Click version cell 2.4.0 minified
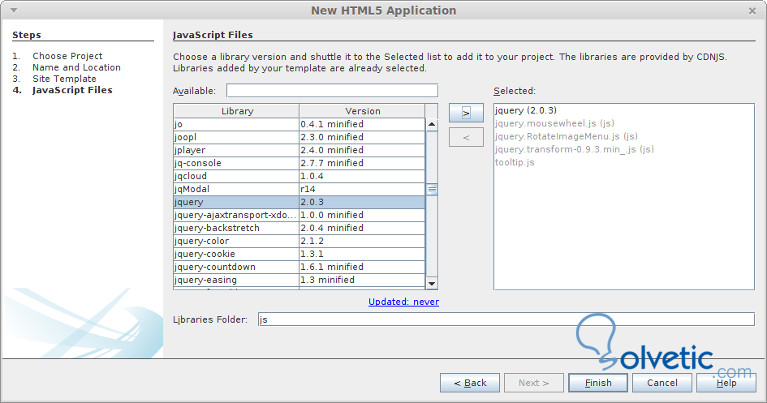 point(362,150)
